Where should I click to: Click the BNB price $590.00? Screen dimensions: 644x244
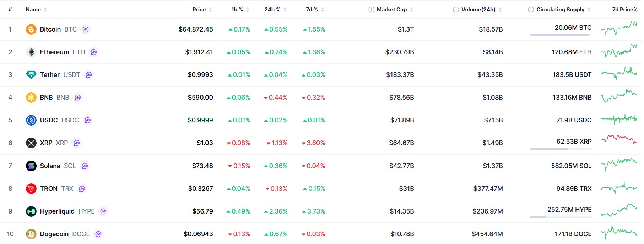click(x=200, y=98)
